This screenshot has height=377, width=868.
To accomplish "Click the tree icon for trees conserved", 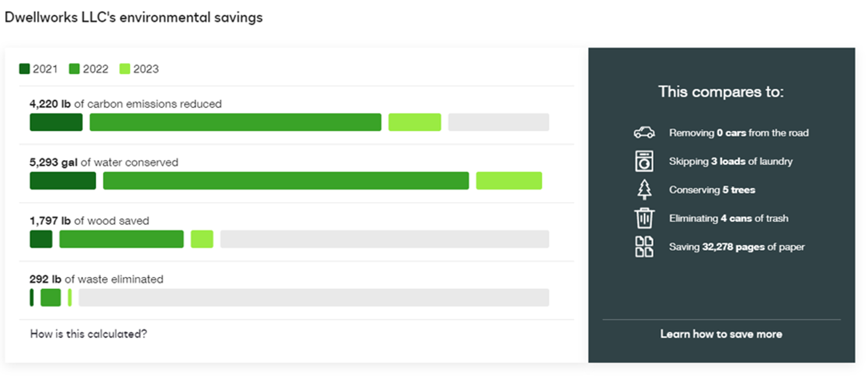I will coord(644,190).
